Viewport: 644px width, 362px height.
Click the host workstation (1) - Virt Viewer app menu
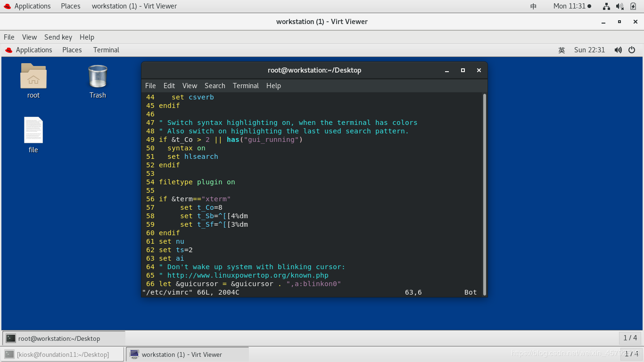(134, 6)
